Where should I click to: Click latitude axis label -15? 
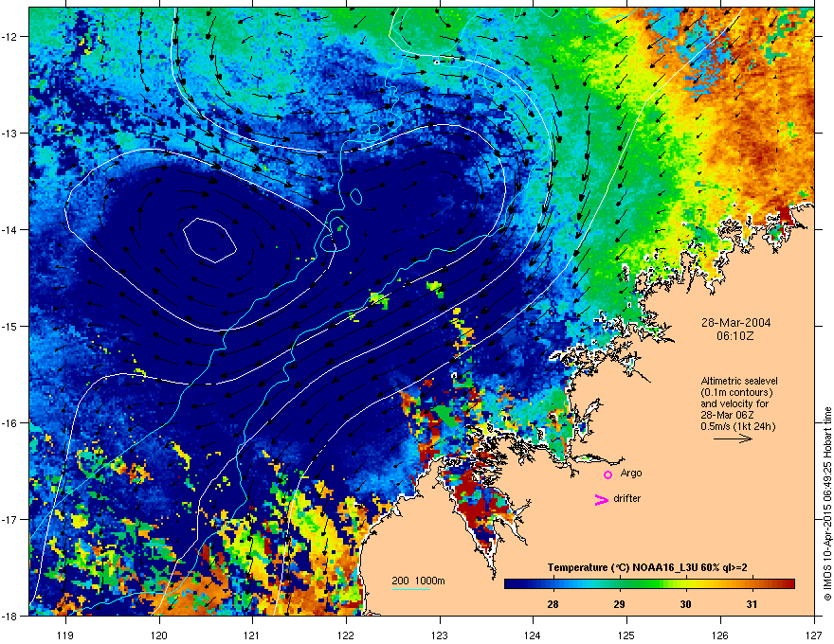(10, 326)
